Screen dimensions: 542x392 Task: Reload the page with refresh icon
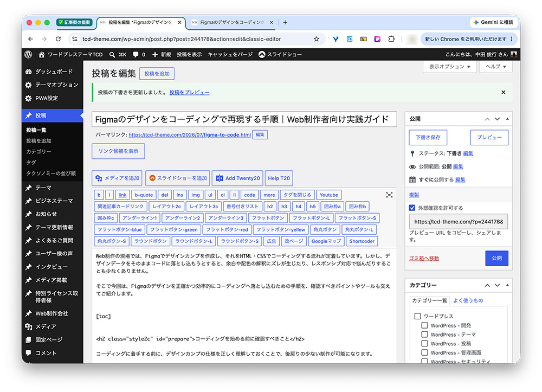[58, 39]
